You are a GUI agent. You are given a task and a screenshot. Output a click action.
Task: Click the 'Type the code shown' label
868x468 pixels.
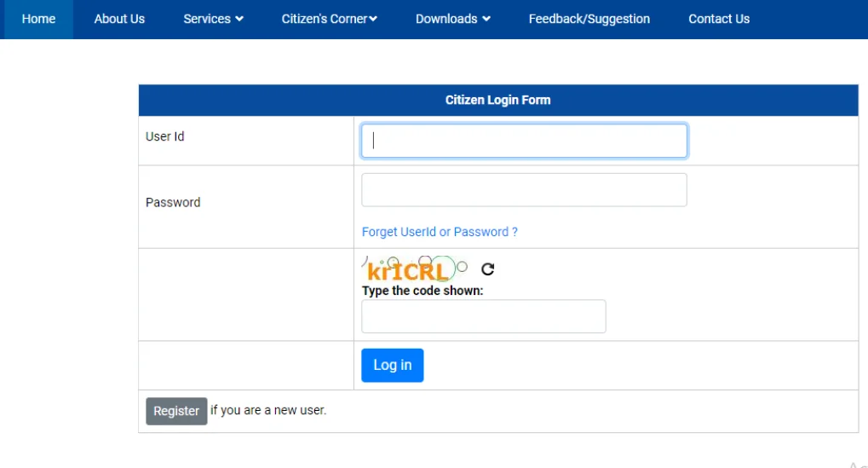click(423, 291)
